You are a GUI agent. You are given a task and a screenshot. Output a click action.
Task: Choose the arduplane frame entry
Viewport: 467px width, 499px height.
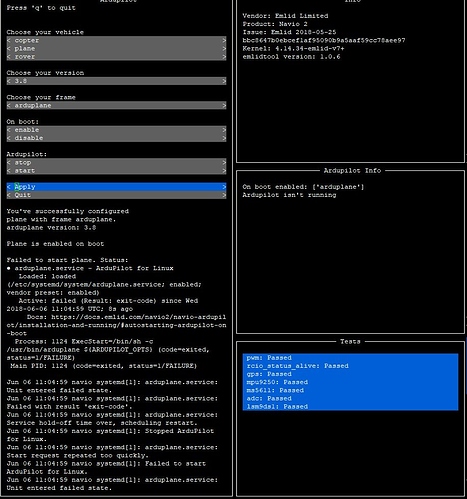pyautogui.click(x=116, y=105)
